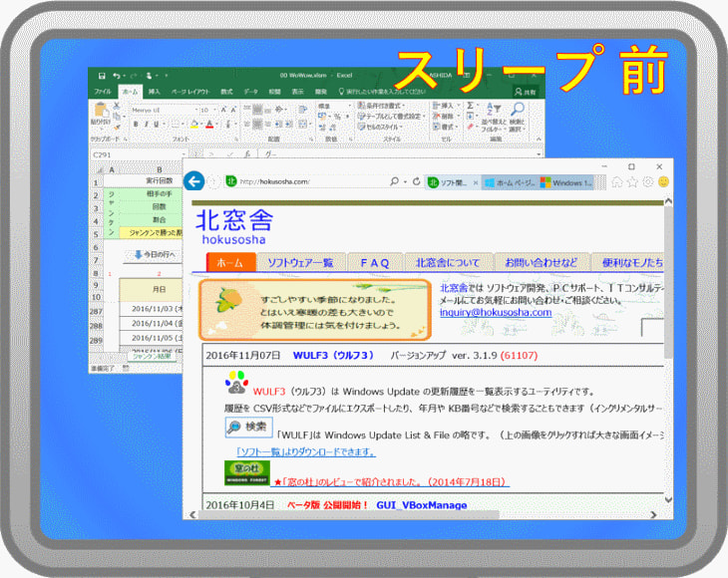Click the browser address bar hokusosha.com
Viewport: 728px width, 578px height.
pos(306,181)
